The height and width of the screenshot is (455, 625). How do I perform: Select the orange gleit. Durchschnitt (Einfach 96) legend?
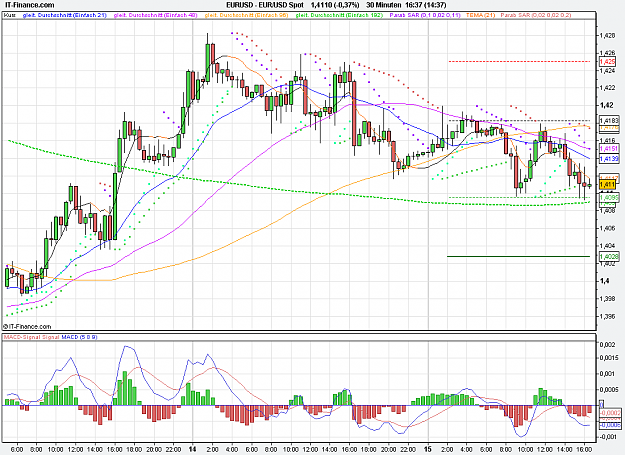(246, 15)
